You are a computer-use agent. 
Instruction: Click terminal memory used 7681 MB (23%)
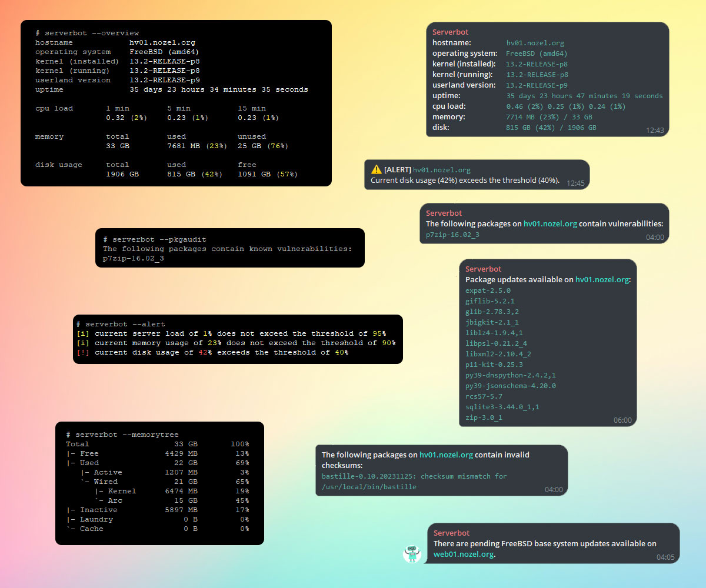pyautogui.click(x=197, y=146)
